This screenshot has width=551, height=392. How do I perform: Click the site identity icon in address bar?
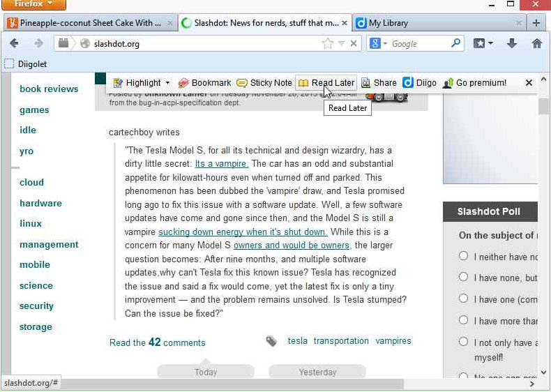coord(84,44)
